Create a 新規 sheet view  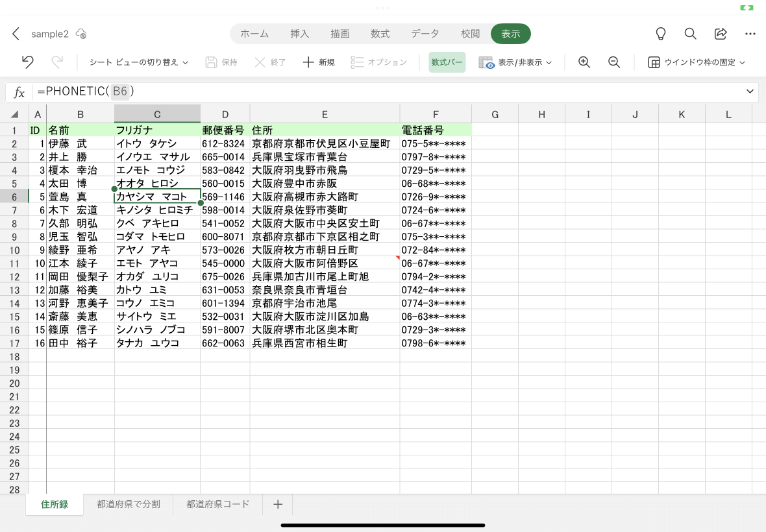319,62
